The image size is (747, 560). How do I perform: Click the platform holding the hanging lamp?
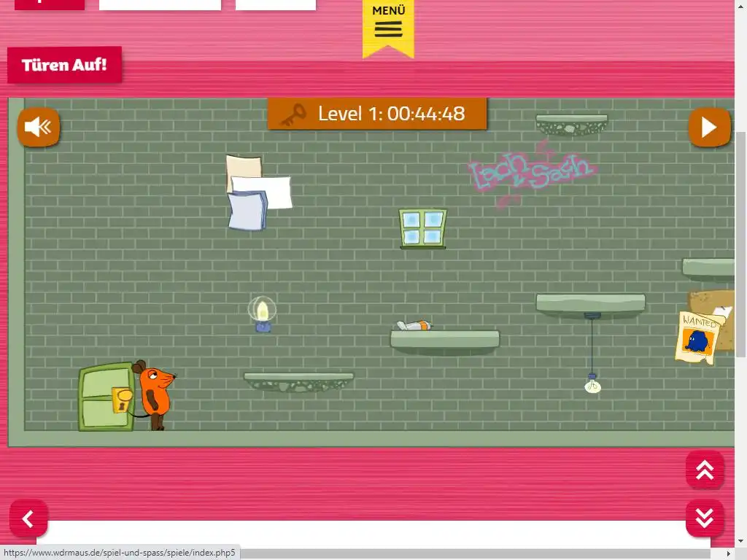coord(591,306)
